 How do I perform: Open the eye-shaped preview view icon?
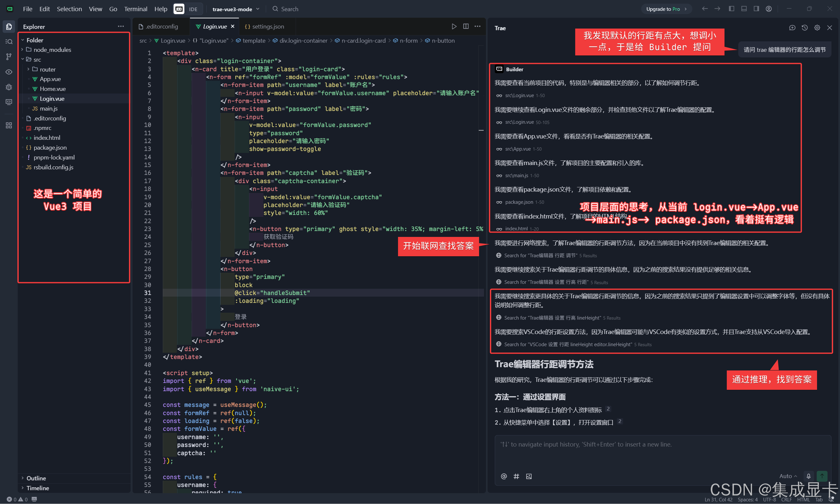coord(9,72)
